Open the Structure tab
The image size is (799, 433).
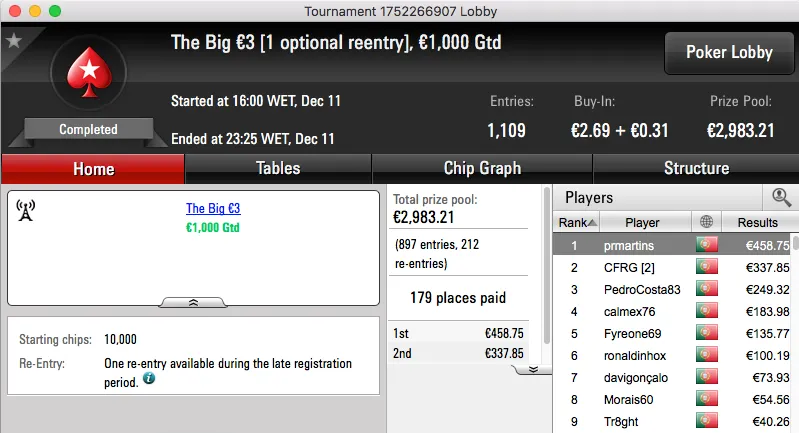click(696, 169)
